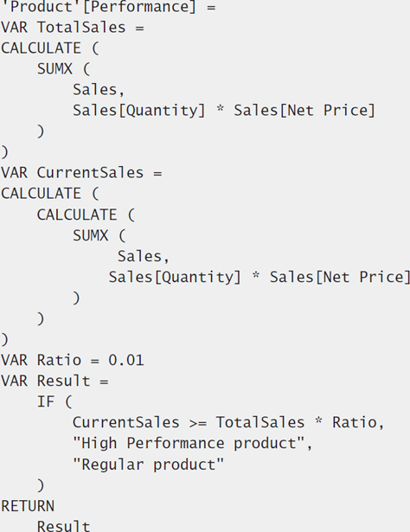Click the "High Performance product" string
410x532 pixels.
coord(189,444)
